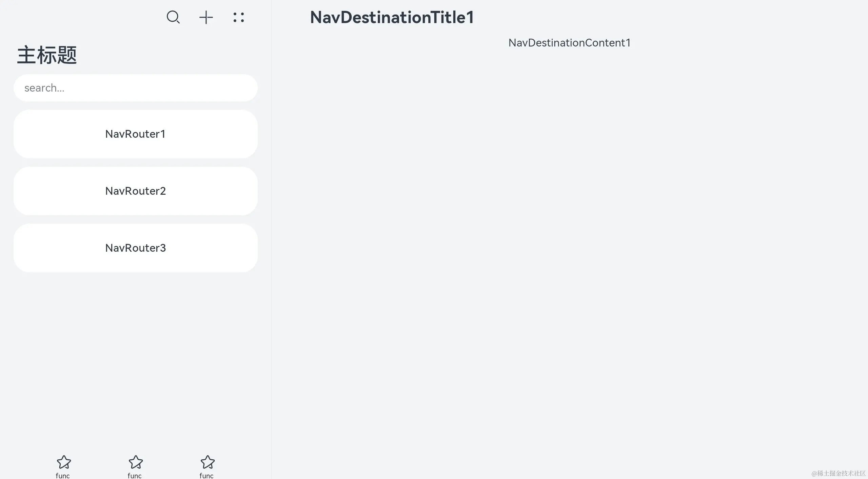Image resolution: width=868 pixels, height=479 pixels.
Task: Click the leftmost func text label
Action: coord(63,476)
